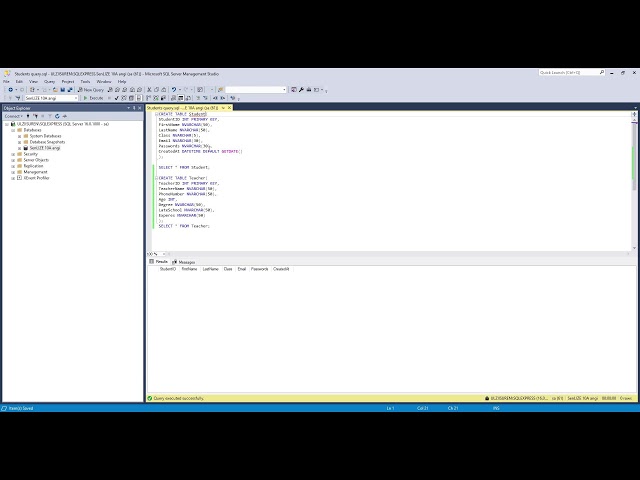Click the Open File folder icon
The height and width of the screenshot is (480, 640).
coord(55,90)
